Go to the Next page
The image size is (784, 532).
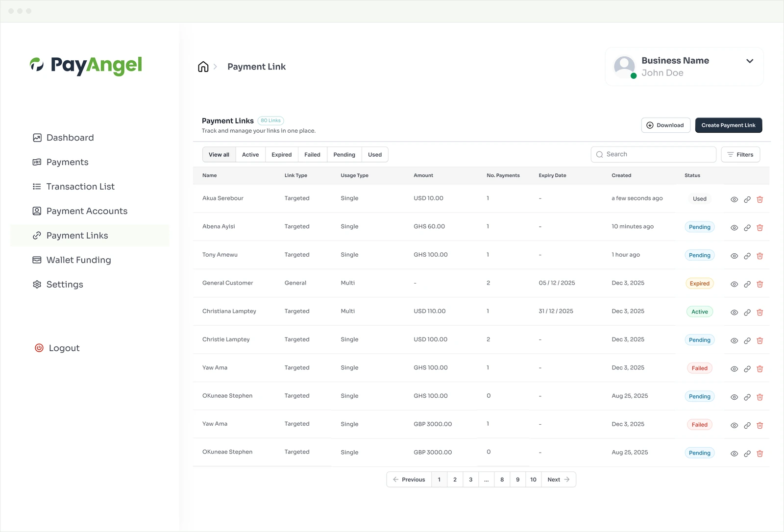coord(559,480)
